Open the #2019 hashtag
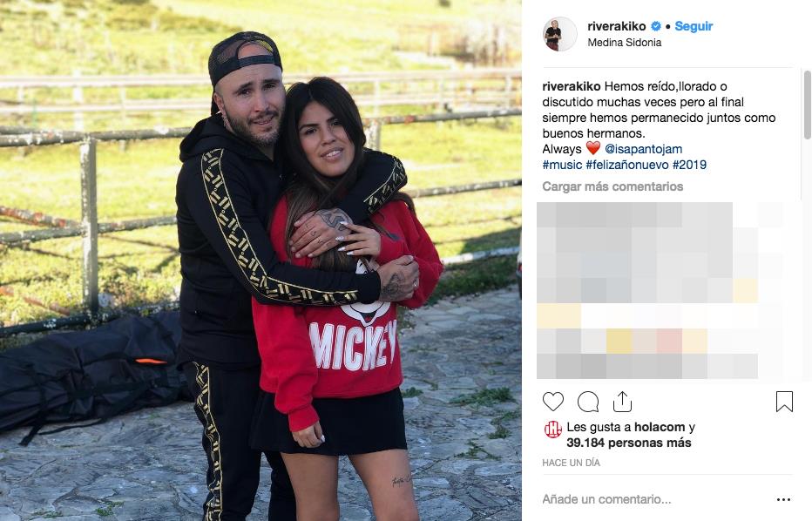The height and width of the screenshot is (521, 812). 689,165
